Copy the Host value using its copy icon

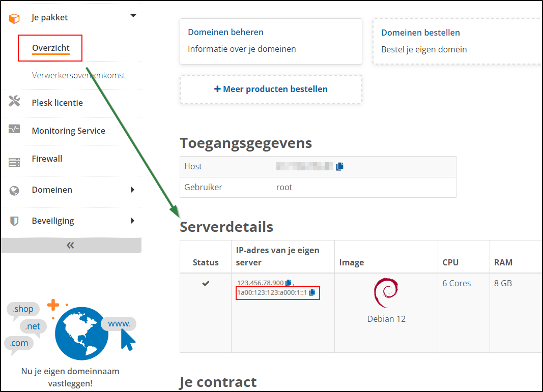340,166
